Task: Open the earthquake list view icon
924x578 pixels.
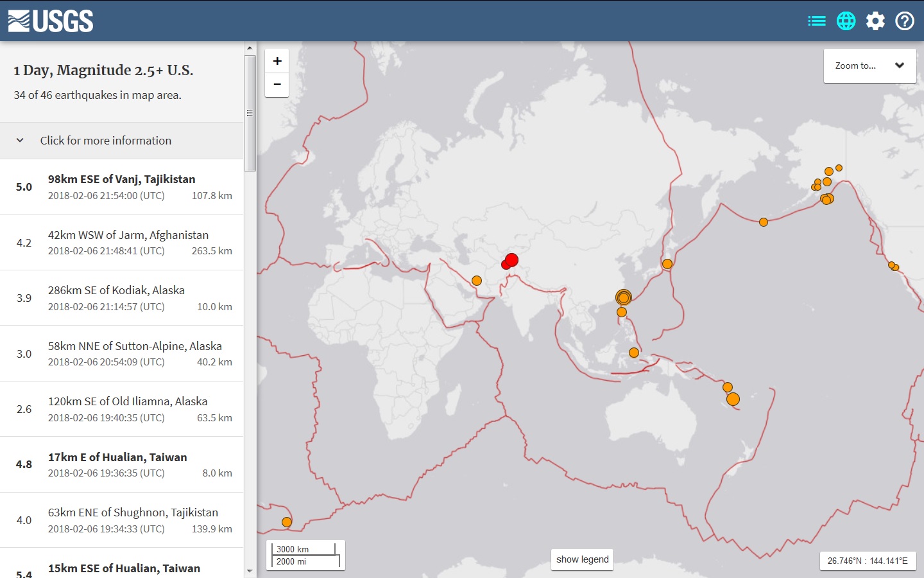Action: pyautogui.click(x=816, y=21)
